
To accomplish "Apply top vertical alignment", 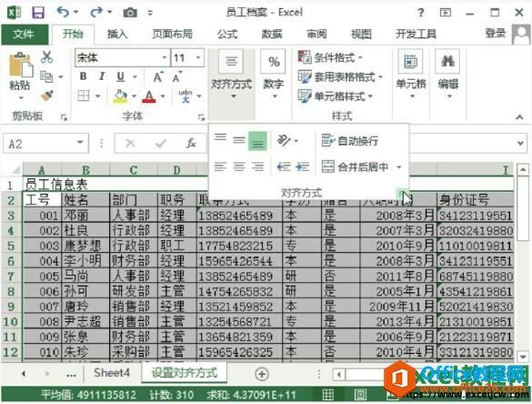I will tap(220, 137).
